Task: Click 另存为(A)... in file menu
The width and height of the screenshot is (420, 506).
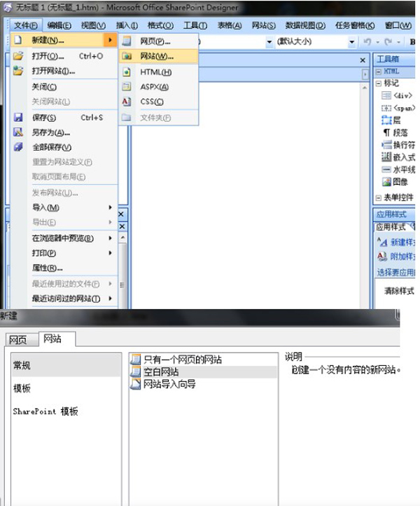Action: (x=51, y=132)
